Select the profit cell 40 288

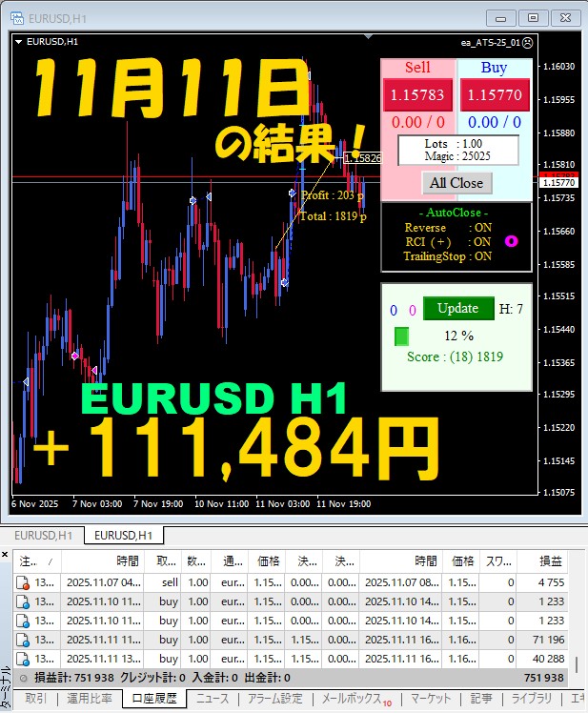542,659
